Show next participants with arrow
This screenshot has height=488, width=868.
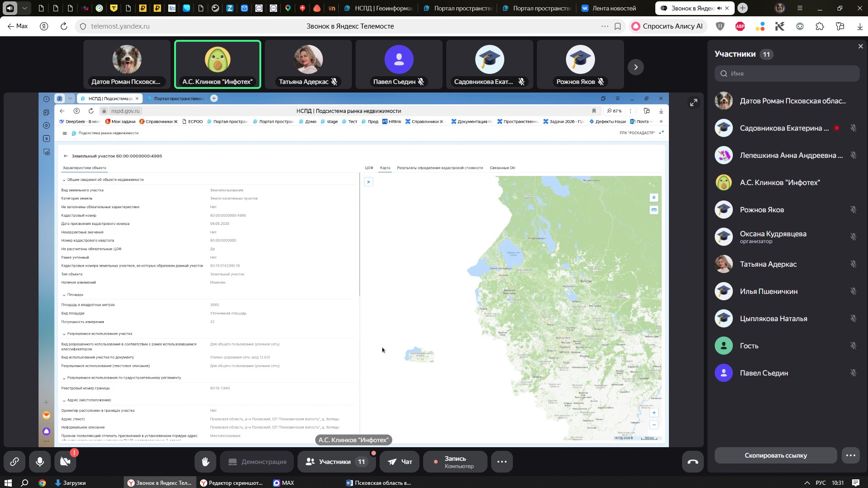635,67
